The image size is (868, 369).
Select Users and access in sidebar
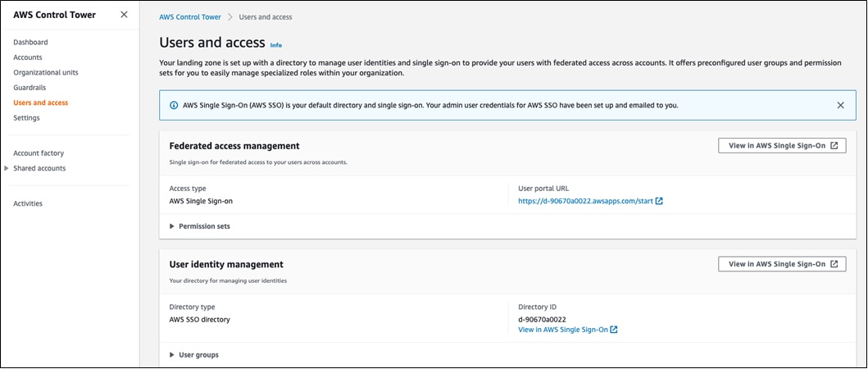(41, 102)
